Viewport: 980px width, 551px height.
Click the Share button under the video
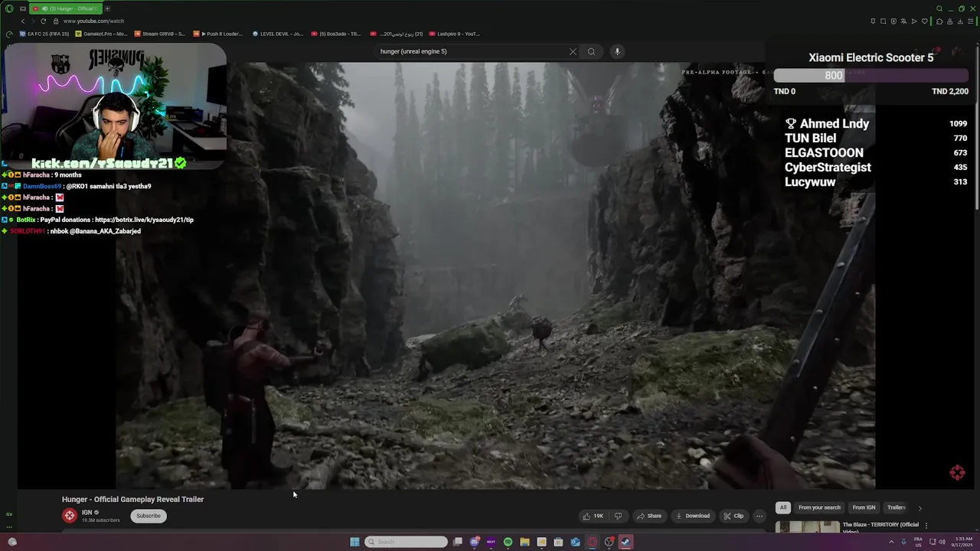pos(649,516)
